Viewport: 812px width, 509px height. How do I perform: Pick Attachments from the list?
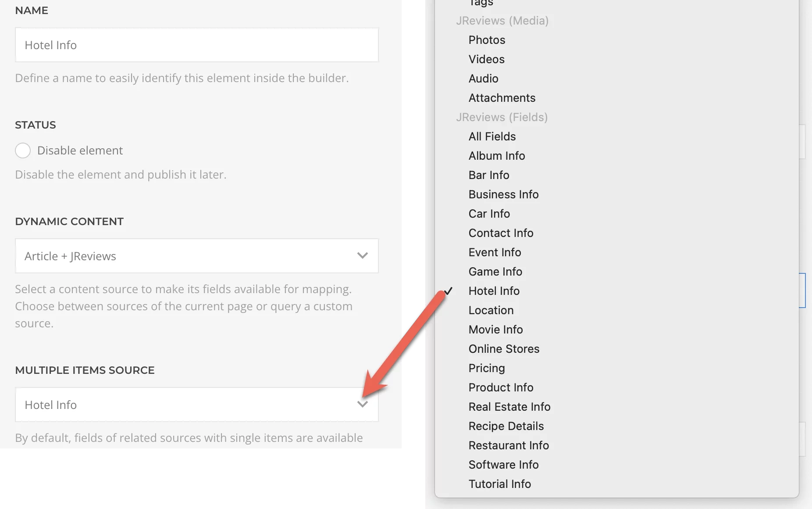502,98
